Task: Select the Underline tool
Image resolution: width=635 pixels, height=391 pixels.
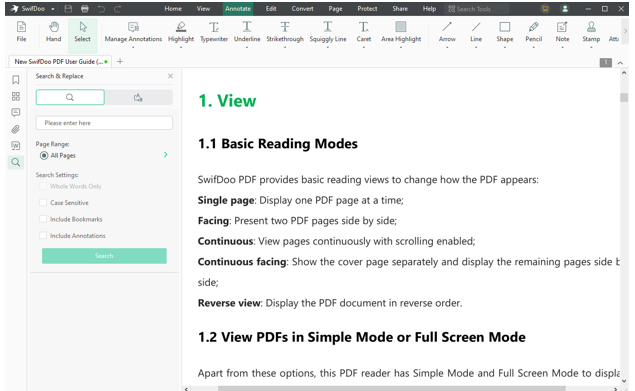Action: pyautogui.click(x=247, y=32)
